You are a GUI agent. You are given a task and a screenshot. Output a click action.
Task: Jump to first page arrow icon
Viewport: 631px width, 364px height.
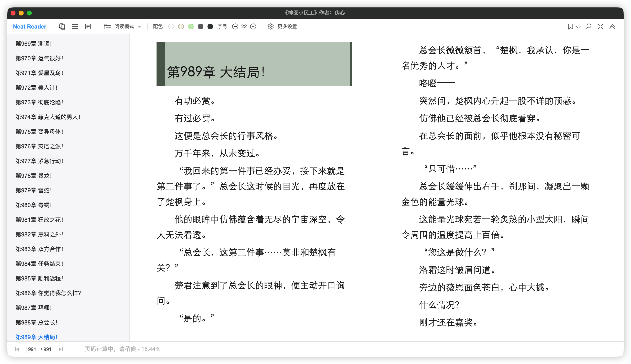(17, 349)
